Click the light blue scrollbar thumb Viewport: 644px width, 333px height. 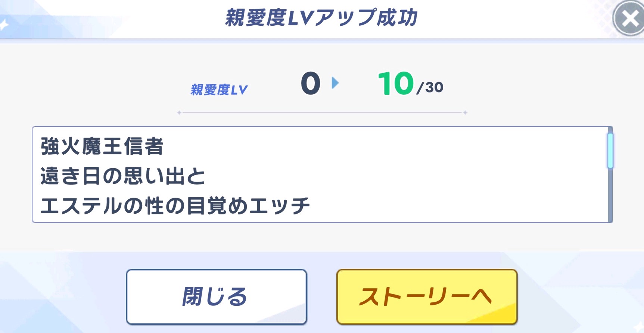(x=610, y=151)
